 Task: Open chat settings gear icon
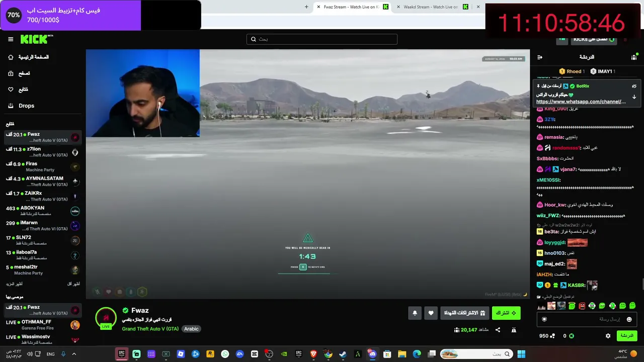point(608,336)
